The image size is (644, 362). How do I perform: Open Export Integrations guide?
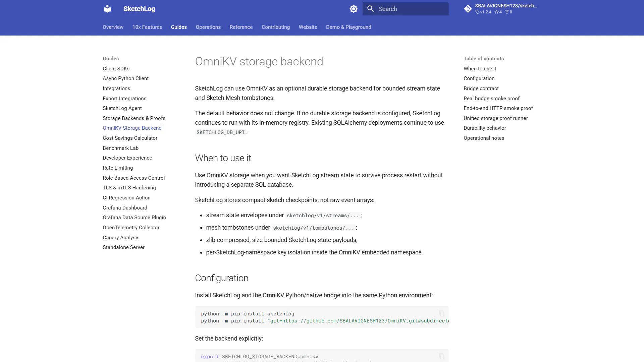point(124,98)
